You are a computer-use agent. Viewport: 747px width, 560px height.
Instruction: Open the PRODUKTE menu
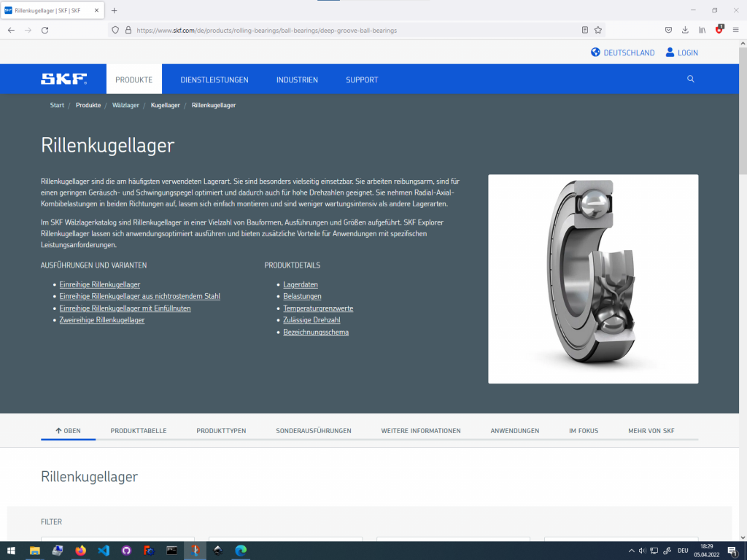click(x=133, y=79)
